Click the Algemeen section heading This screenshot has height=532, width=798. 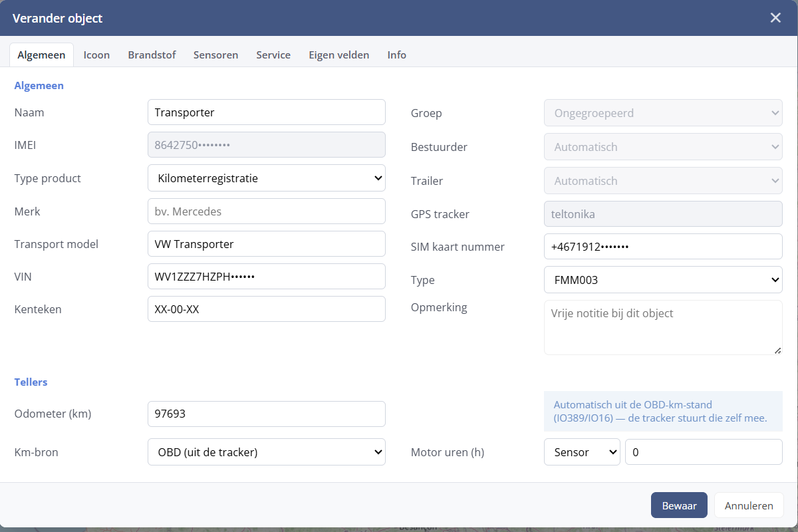(39, 85)
